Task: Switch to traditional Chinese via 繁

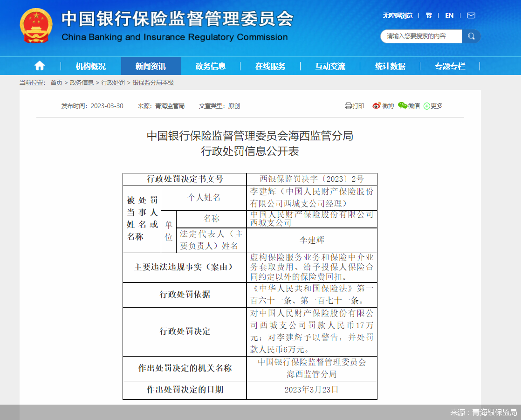Action: (428, 15)
